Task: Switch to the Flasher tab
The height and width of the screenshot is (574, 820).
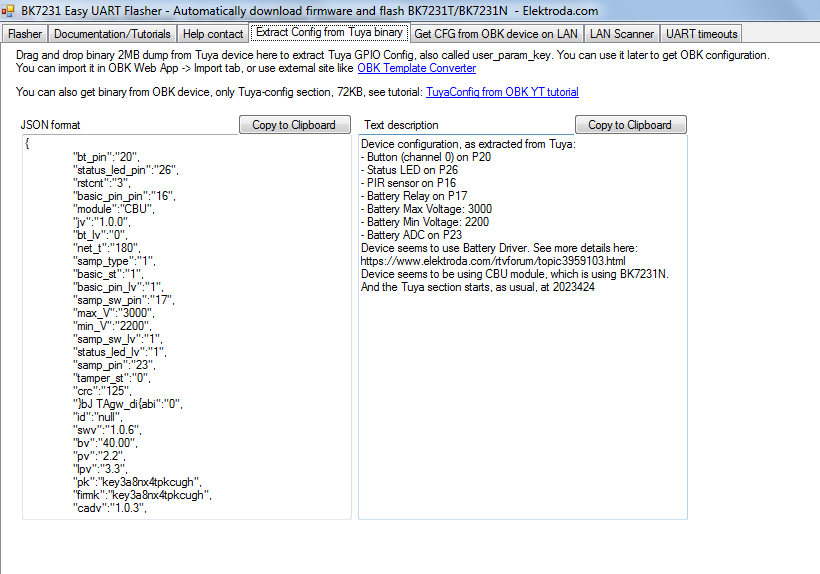Action: click(x=25, y=34)
